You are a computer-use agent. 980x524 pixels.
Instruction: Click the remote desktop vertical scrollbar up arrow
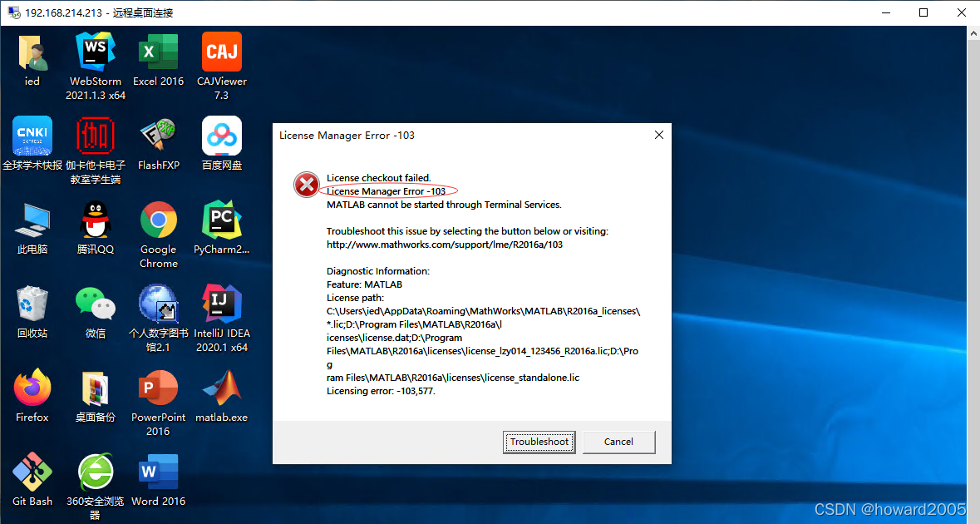(x=973, y=32)
